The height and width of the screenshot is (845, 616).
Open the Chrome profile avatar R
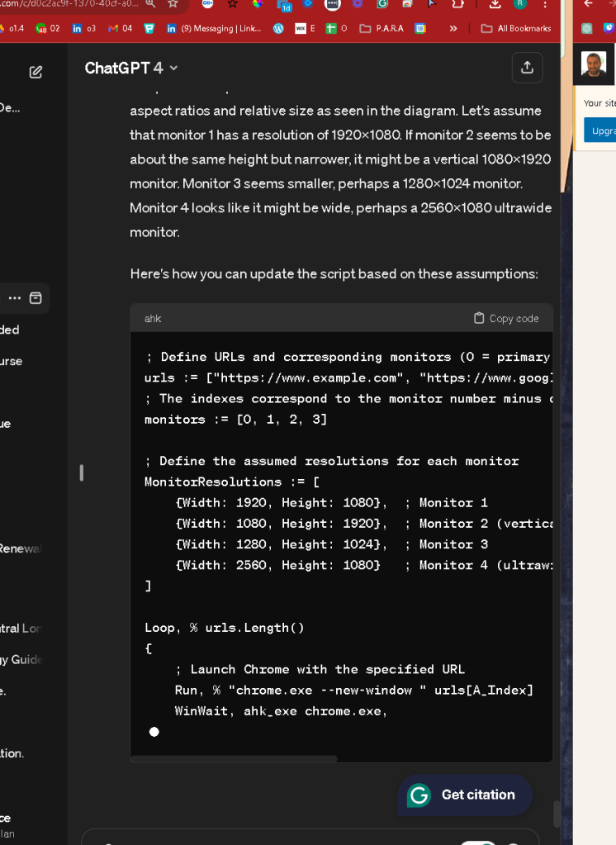[519, 4]
